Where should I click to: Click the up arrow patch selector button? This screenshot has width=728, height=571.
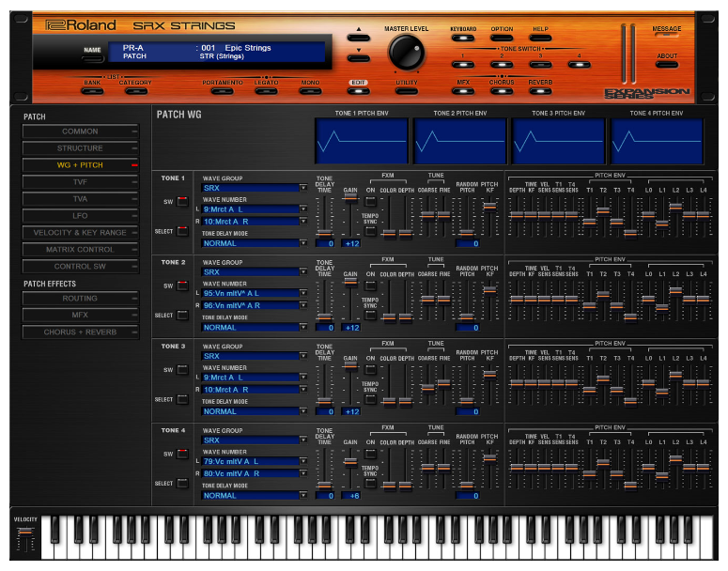pyautogui.click(x=359, y=38)
